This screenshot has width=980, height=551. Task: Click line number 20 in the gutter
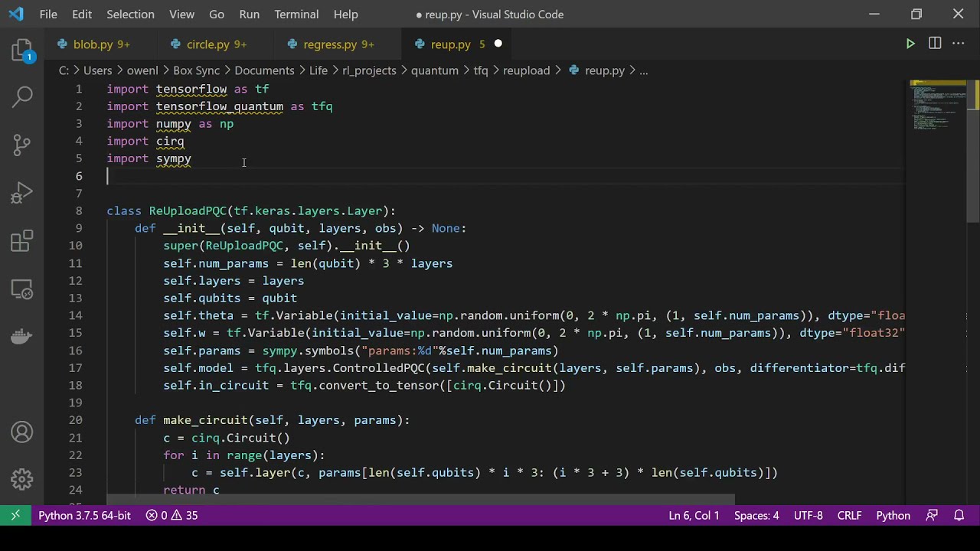click(x=75, y=420)
